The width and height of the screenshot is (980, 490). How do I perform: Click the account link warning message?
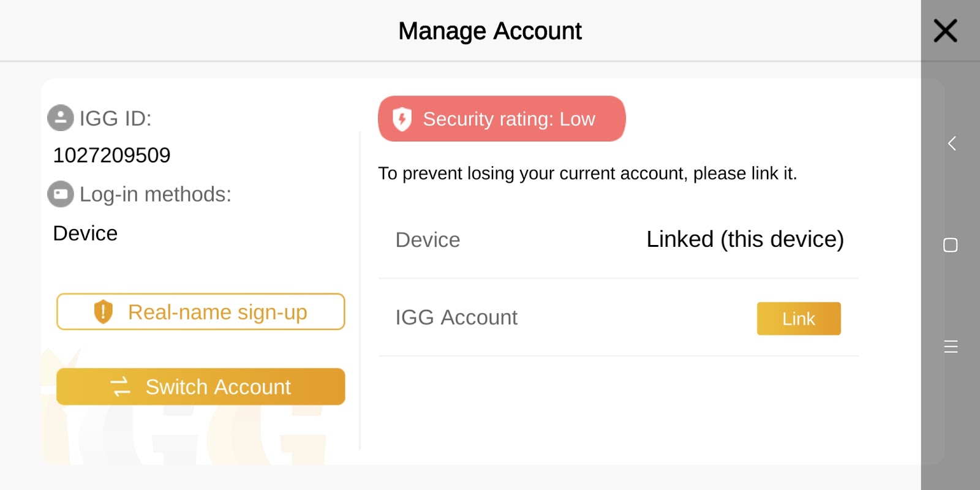tap(587, 173)
